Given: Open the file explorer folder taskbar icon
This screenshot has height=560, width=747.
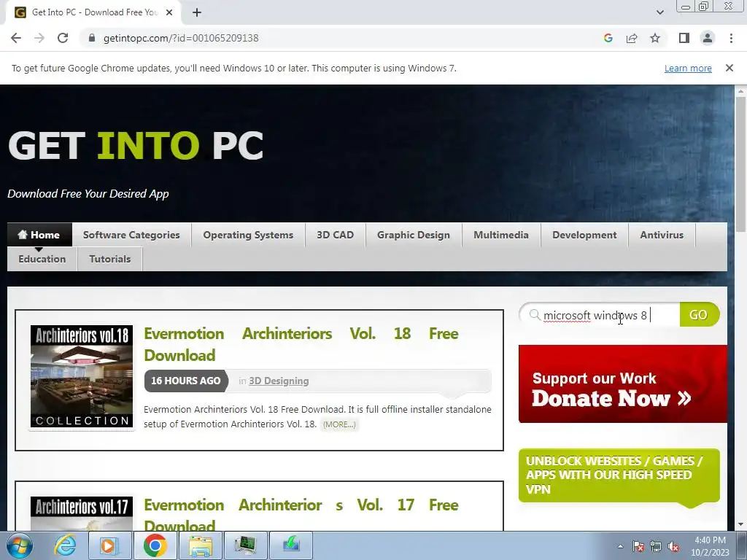Looking at the screenshot, I should 201,545.
